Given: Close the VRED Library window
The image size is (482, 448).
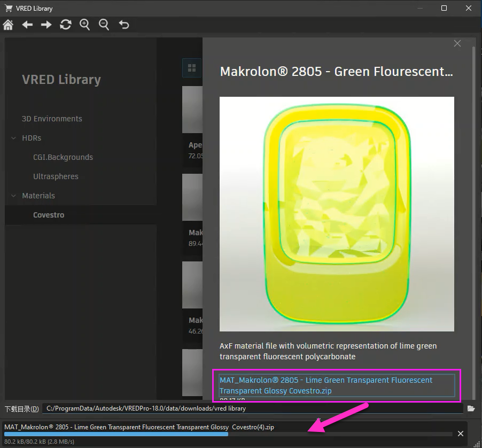Looking at the screenshot, I should pyautogui.click(x=469, y=8).
